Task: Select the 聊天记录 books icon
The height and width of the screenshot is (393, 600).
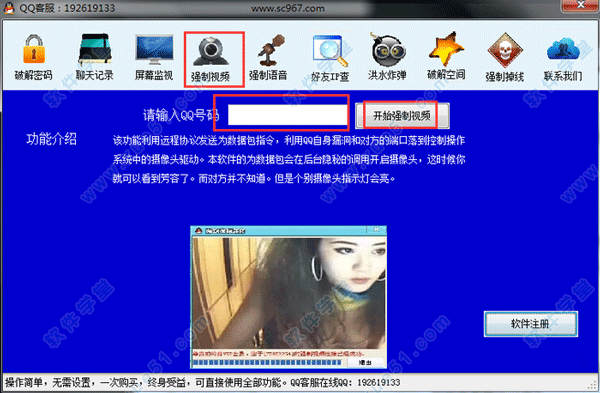Action: (95, 49)
